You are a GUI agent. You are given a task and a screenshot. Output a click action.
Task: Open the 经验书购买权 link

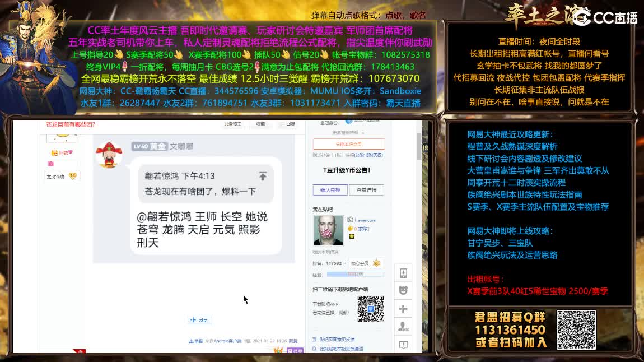click(369, 155)
